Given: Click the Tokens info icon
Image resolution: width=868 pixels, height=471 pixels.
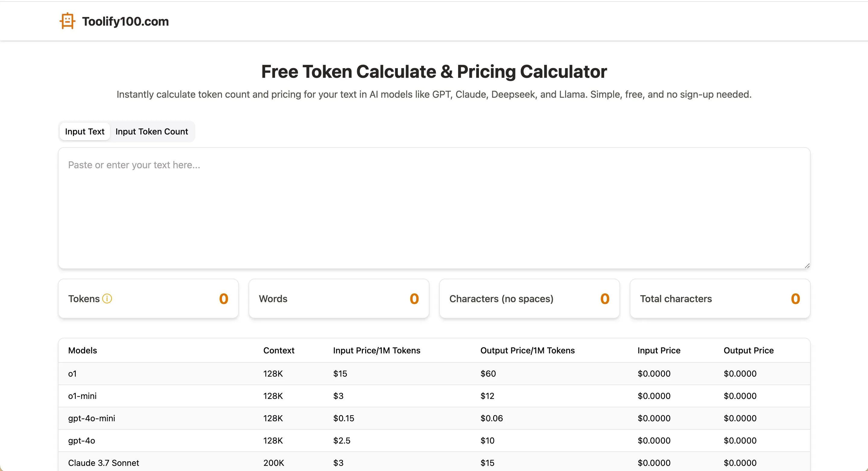Looking at the screenshot, I should 107,299.
